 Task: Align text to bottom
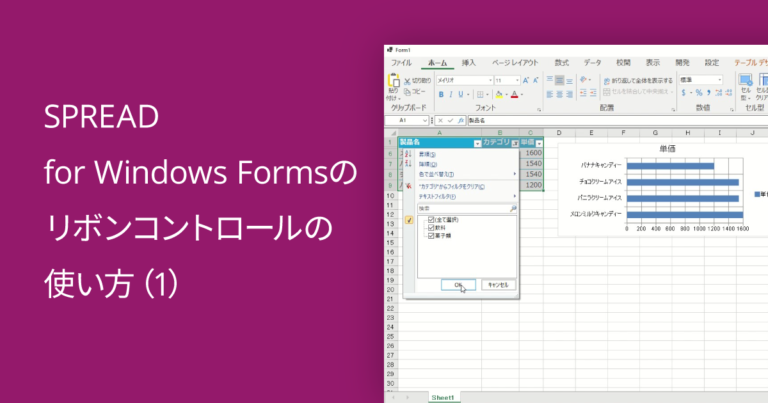[569, 81]
